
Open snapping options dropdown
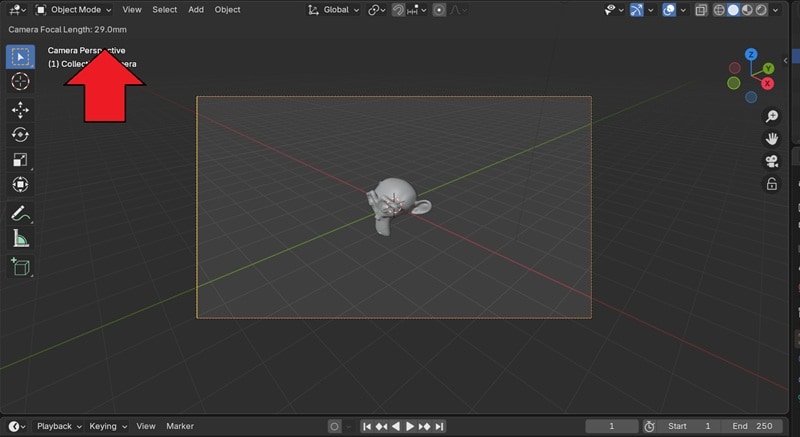click(417, 10)
